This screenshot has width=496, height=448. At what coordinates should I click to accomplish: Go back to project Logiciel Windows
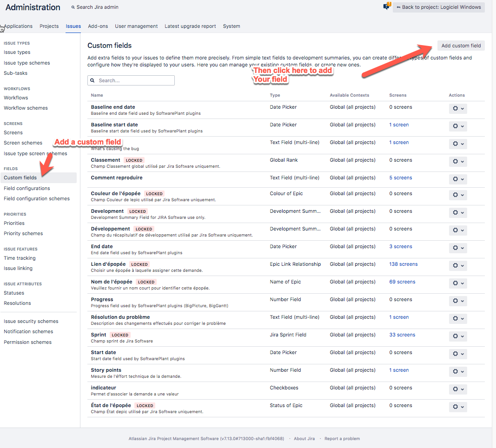[x=438, y=7]
